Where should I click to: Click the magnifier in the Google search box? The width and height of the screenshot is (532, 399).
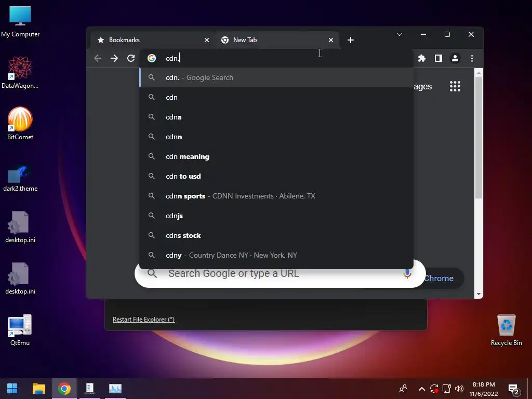152,273
